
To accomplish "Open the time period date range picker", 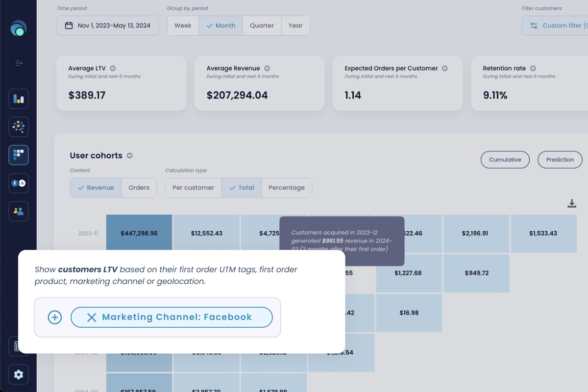I will (x=108, y=25).
